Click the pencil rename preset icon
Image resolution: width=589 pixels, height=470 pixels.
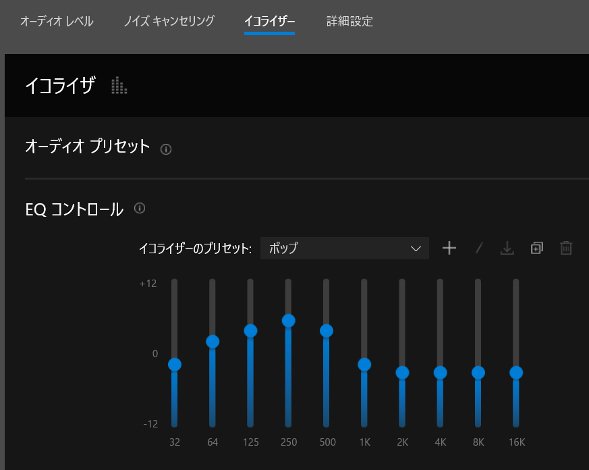479,248
